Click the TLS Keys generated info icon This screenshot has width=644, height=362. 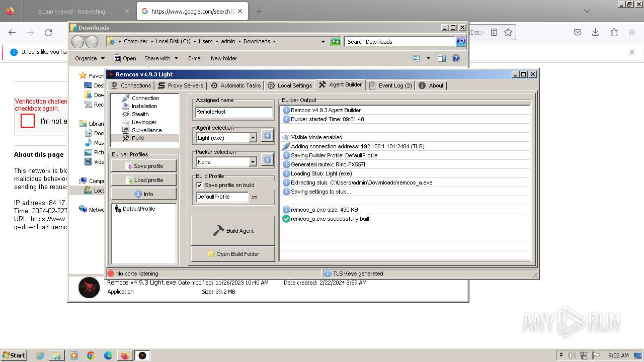(x=328, y=274)
